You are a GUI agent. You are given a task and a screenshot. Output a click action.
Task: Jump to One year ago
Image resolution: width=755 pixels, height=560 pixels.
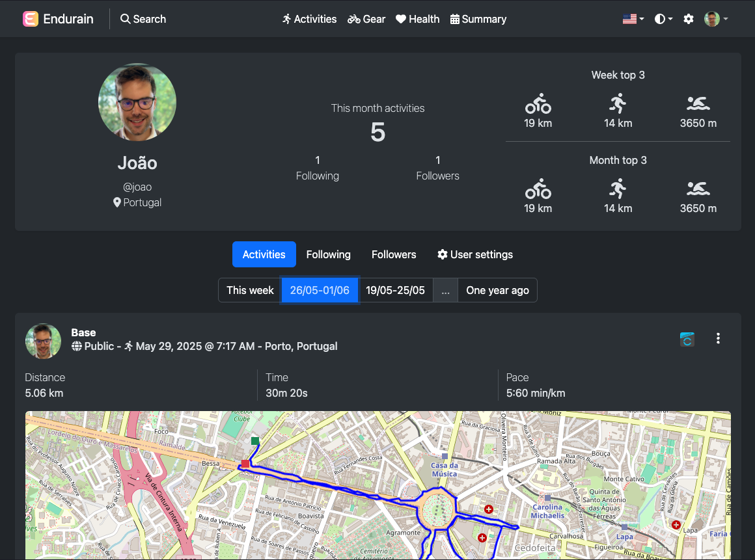click(x=497, y=290)
